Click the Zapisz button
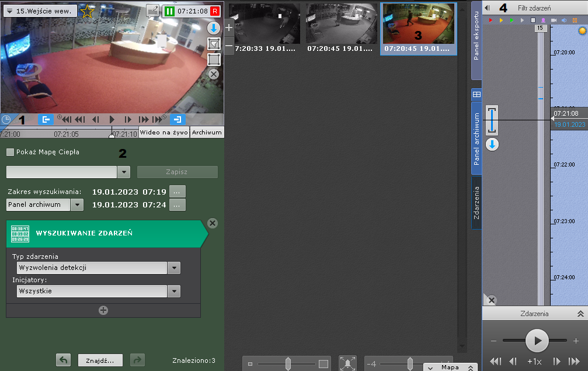This screenshot has height=371, width=588. [x=177, y=172]
